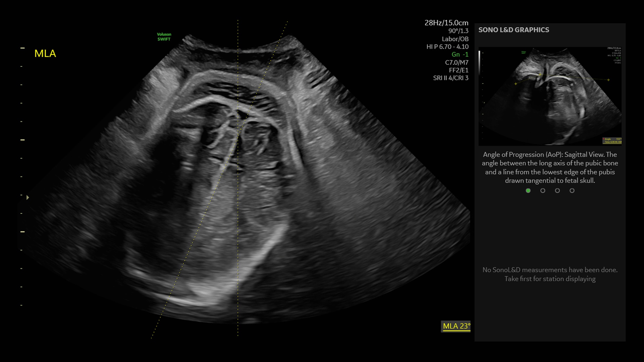Image resolution: width=644 pixels, height=362 pixels.
Task: Click the yellow MLA label top-left
Action: point(45,54)
